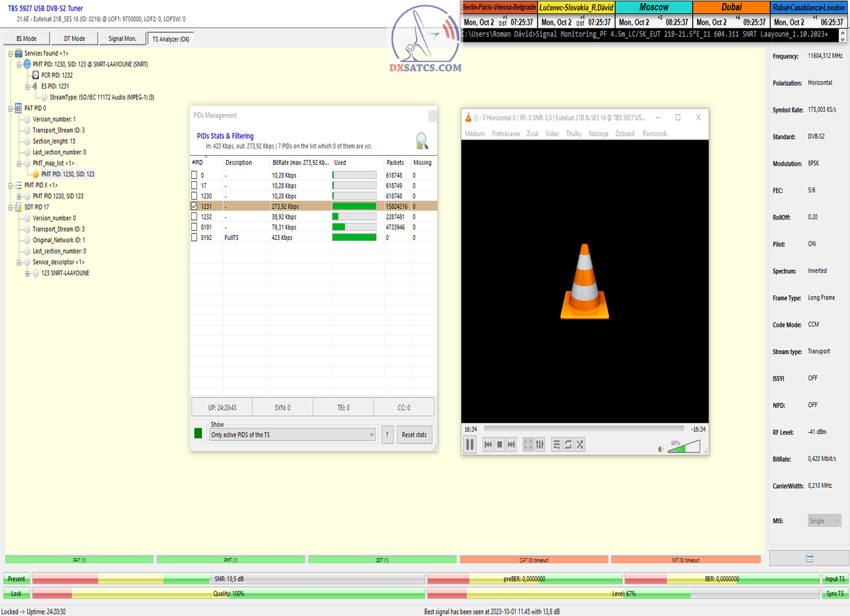850x616 pixels.
Task: Click the PIDs stats magnifier icon
Action: click(x=422, y=140)
